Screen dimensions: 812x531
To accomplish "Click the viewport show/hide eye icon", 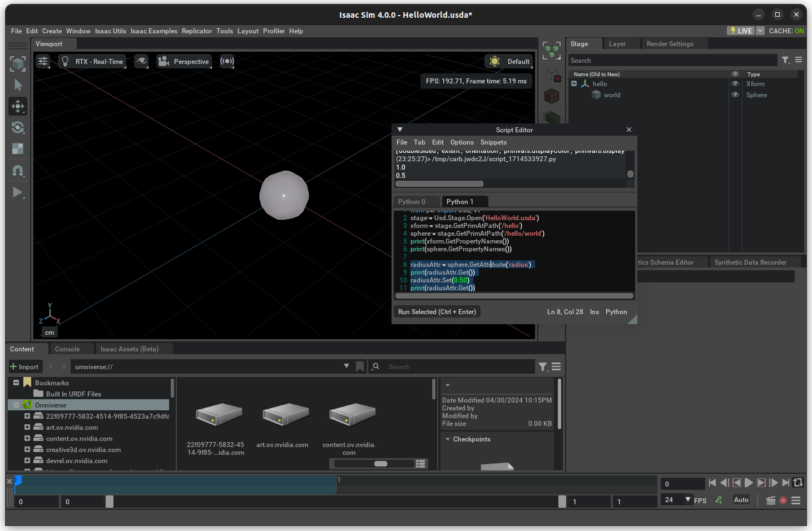I will (142, 61).
